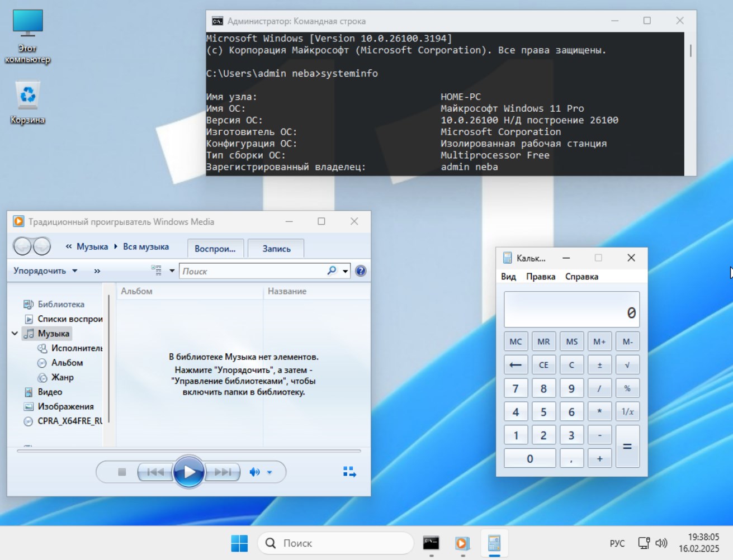Open the "Упорядочить" dropdown in Media Player

(x=45, y=270)
